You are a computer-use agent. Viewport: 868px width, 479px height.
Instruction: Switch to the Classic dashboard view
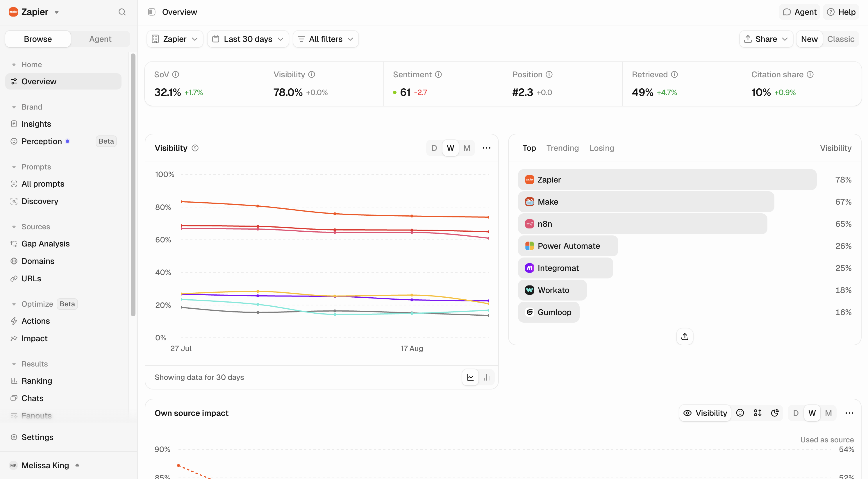click(841, 39)
